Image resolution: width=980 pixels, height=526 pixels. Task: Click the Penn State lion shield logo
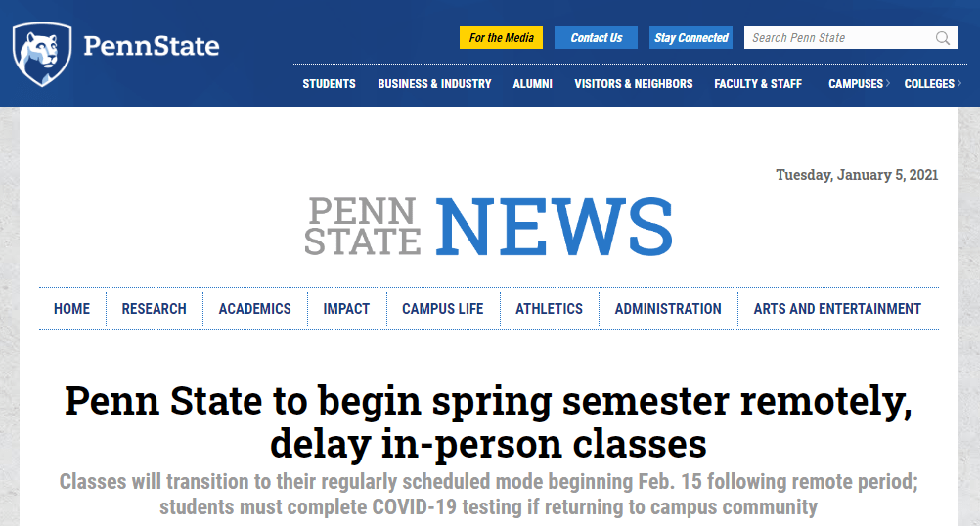coord(42,55)
